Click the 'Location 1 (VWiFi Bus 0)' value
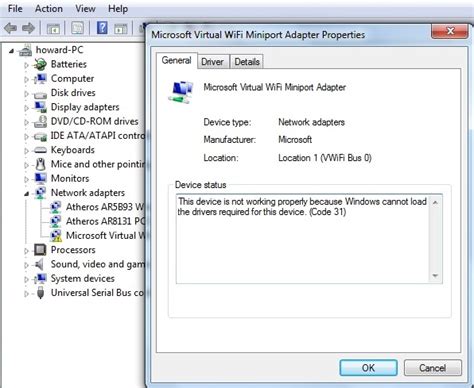Viewport: 474px width, 388px height. (x=325, y=158)
